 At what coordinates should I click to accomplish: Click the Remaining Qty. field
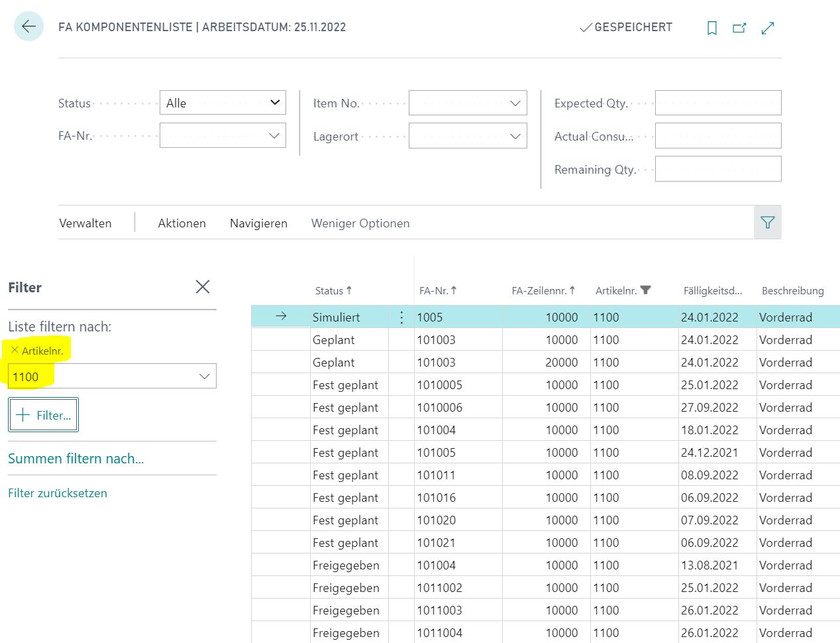click(x=718, y=169)
